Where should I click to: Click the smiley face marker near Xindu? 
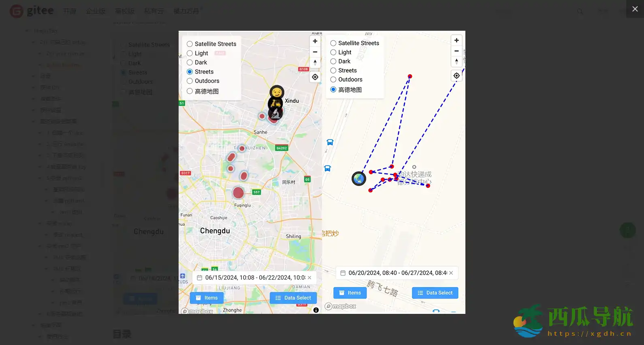277,92
